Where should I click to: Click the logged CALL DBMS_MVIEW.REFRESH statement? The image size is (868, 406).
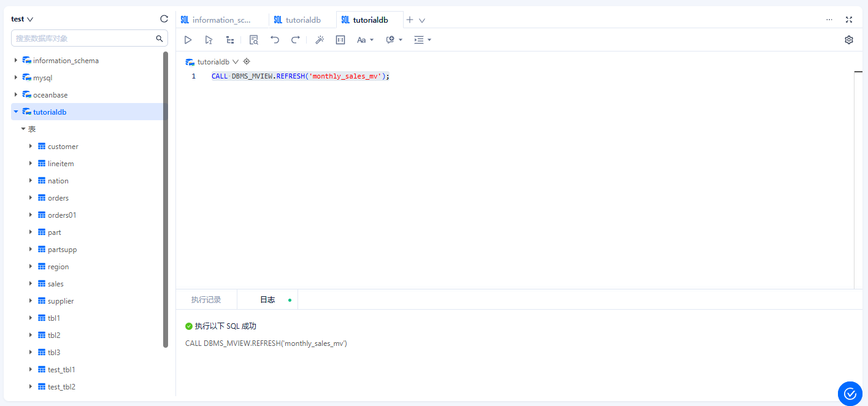[266, 343]
